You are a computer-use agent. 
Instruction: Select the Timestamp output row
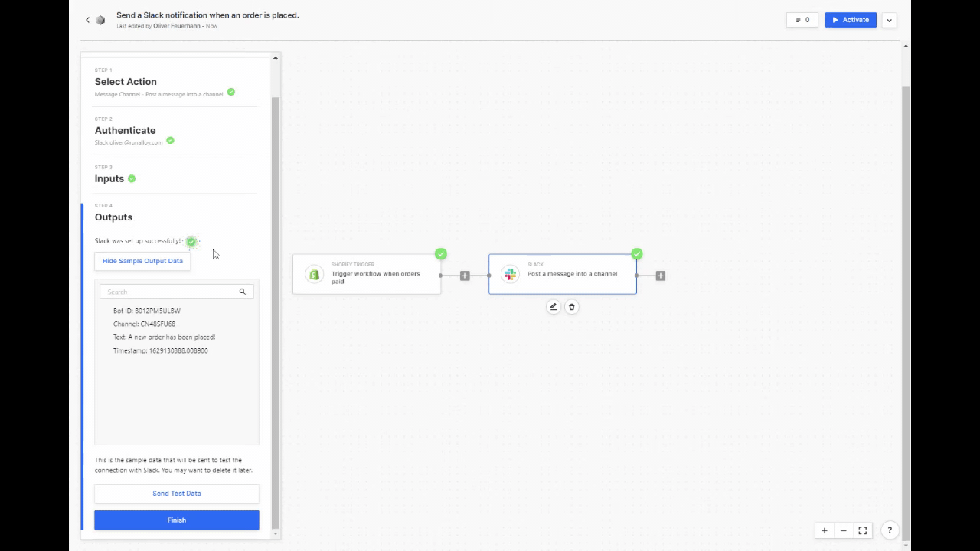[x=161, y=350]
